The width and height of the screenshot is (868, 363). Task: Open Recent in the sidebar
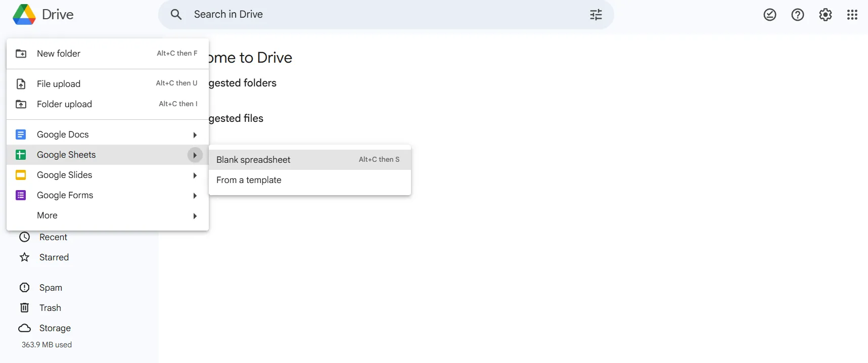coord(53,237)
